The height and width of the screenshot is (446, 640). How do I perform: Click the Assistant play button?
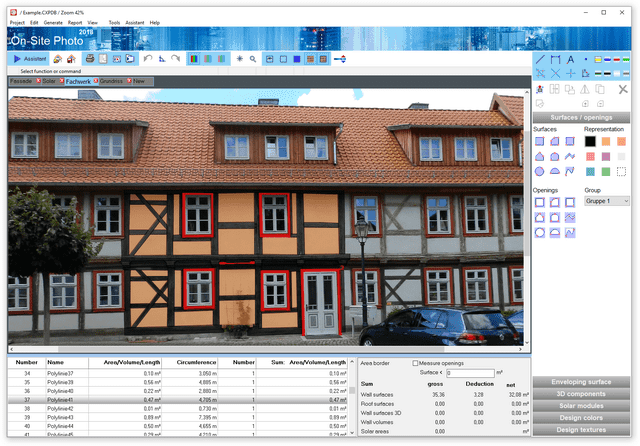(x=29, y=59)
